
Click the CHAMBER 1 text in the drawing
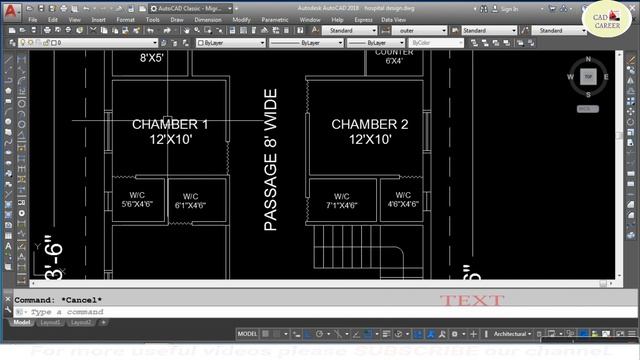[x=170, y=124]
